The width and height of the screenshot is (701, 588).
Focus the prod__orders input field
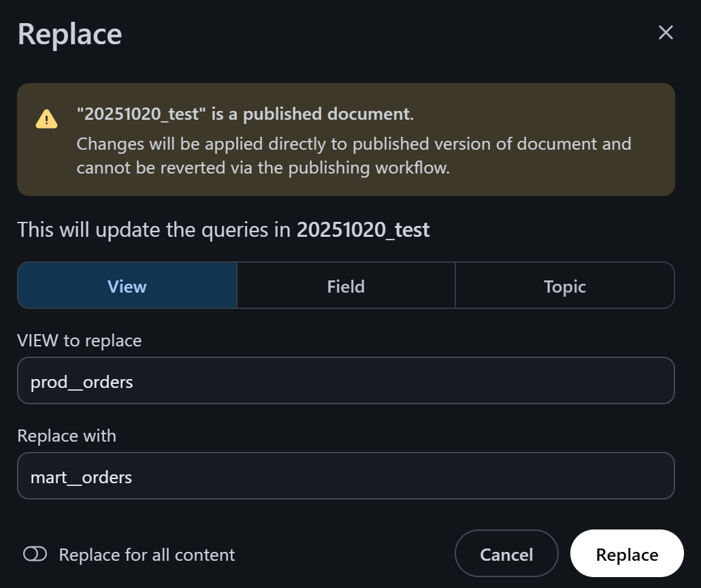(346, 381)
